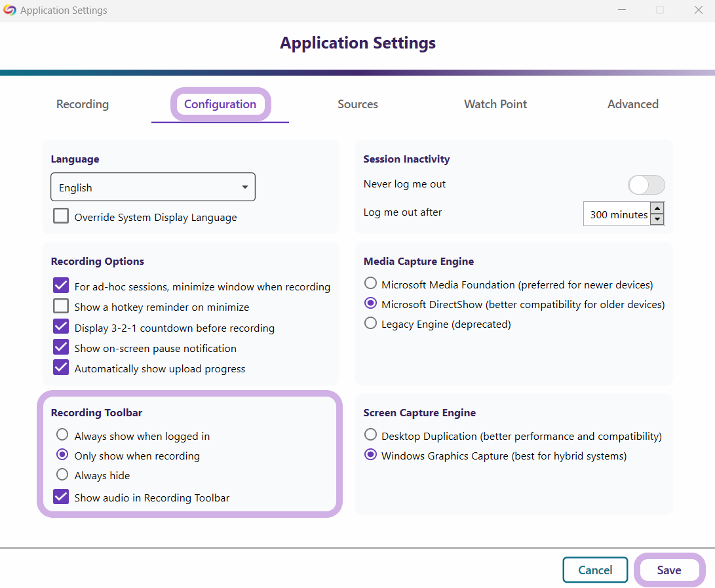This screenshot has height=588, width=715.
Task: Go to the Advanced tab
Action: tap(632, 104)
